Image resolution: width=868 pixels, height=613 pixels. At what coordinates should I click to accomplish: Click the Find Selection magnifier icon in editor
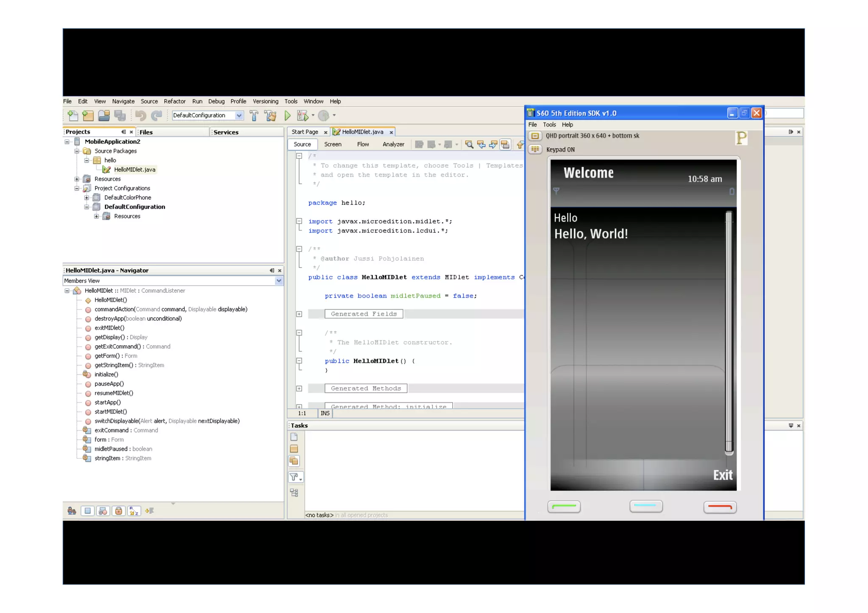pos(469,144)
